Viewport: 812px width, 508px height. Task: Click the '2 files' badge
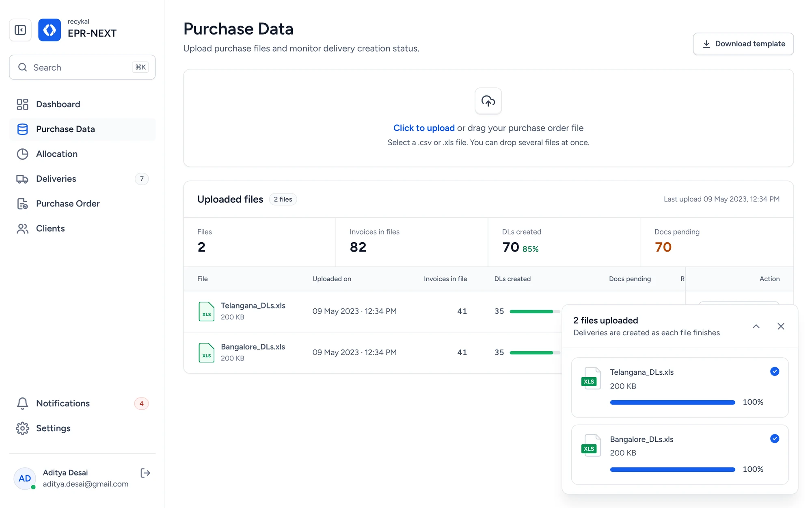(x=283, y=199)
